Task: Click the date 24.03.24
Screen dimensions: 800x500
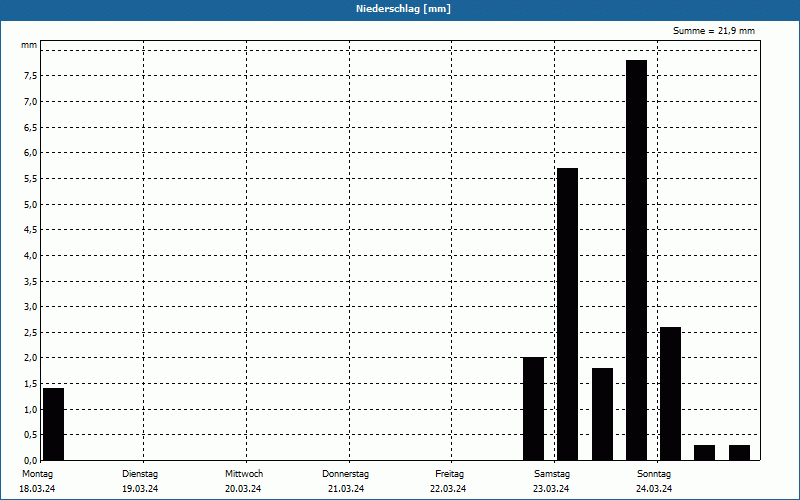Action: (654, 489)
